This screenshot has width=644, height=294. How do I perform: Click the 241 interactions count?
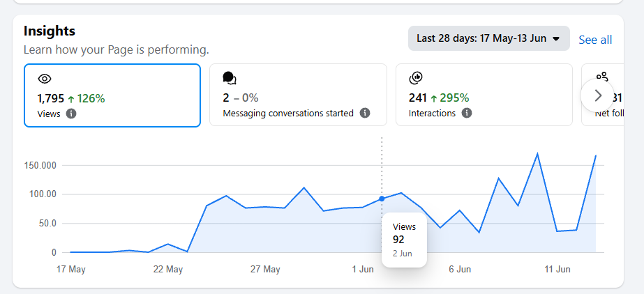pyautogui.click(x=418, y=98)
